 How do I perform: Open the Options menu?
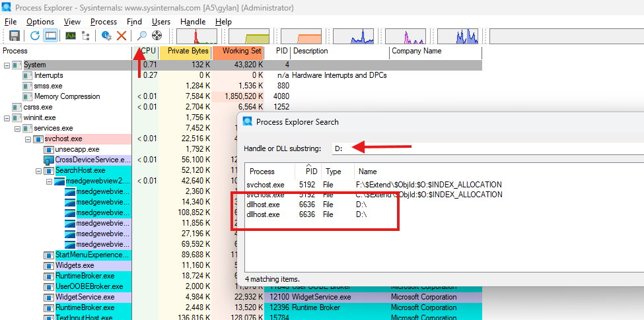(x=40, y=22)
